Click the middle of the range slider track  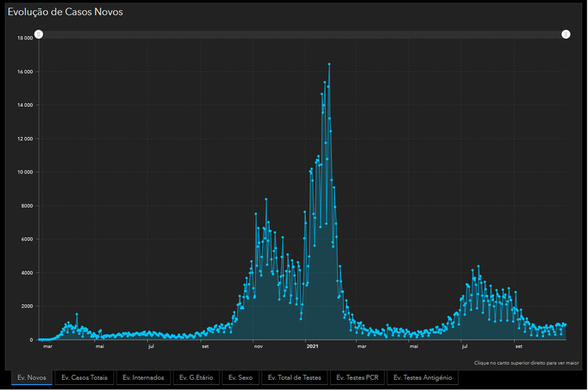(302, 34)
